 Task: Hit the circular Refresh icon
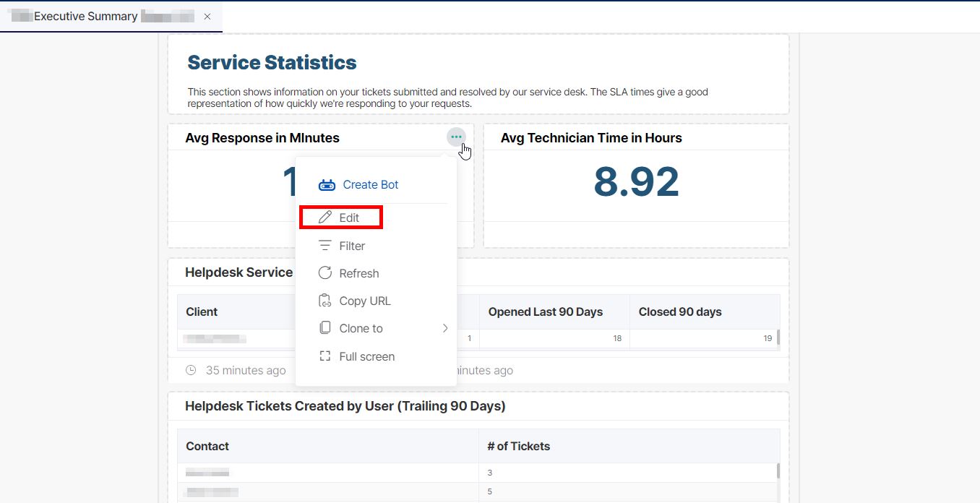coord(325,273)
